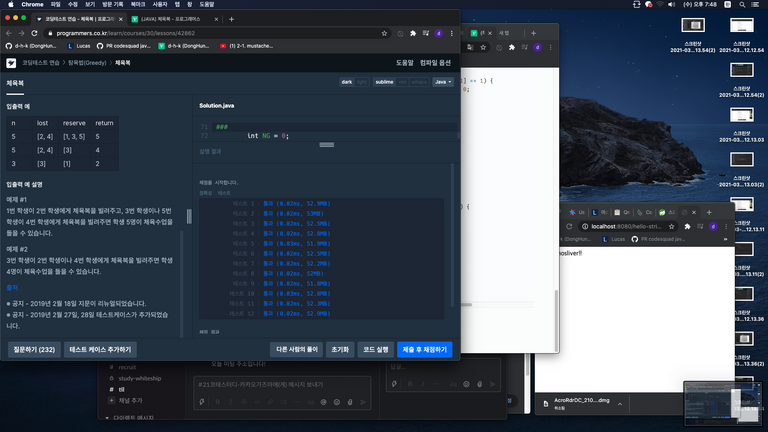Click 다른 사람의 풀이 button
The image size is (768, 432).
[x=297, y=350]
